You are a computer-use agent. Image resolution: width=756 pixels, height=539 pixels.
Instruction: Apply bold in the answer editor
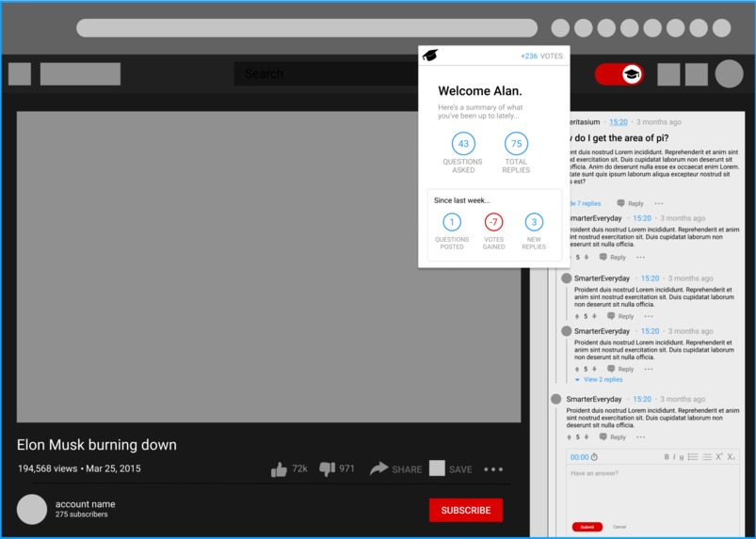coord(667,457)
